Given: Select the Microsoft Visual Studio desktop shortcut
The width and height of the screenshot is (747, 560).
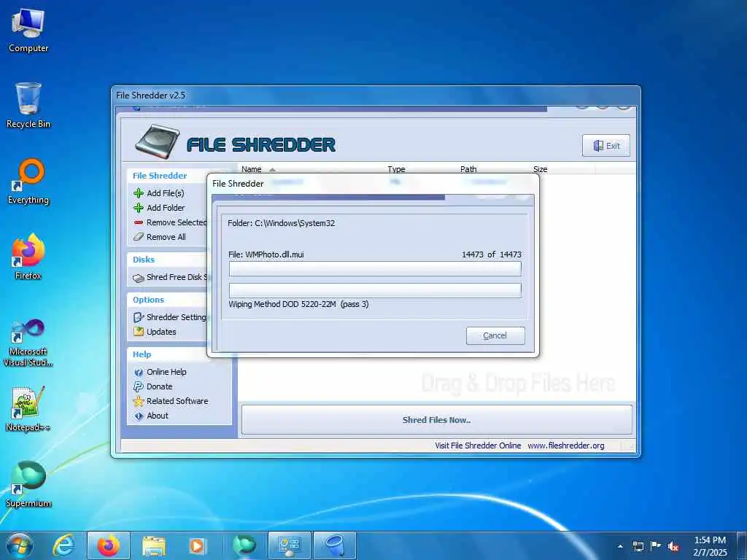Looking at the screenshot, I should [28, 343].
